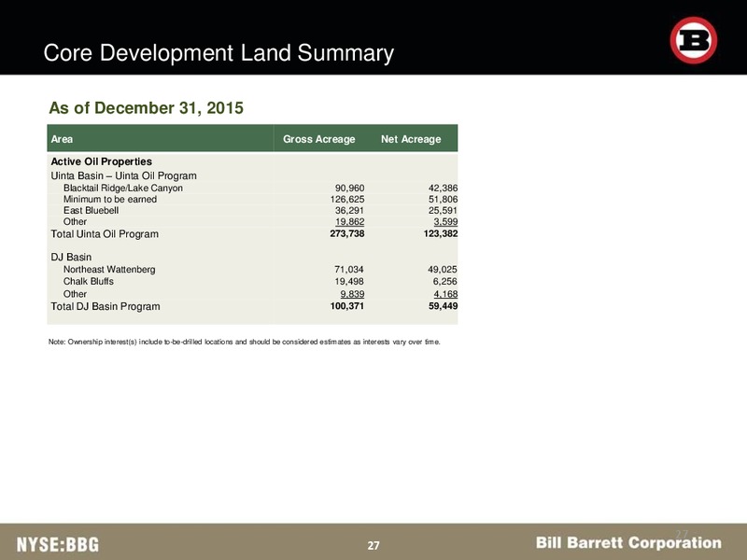Click underlined net value 4,168
The width and height of the screenshot is (747, 560).
[x=445, y=294]
